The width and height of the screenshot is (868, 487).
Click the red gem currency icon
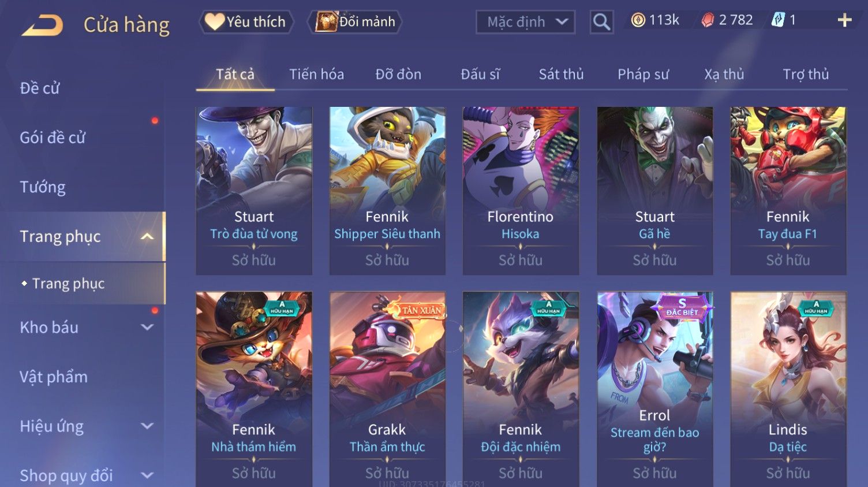[x=708, y=20]
